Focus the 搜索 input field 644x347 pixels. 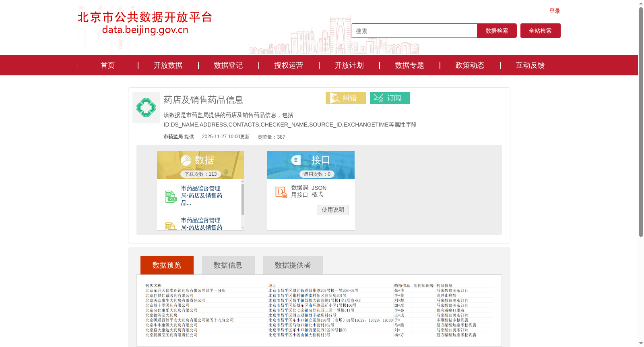tap(414, 31)
